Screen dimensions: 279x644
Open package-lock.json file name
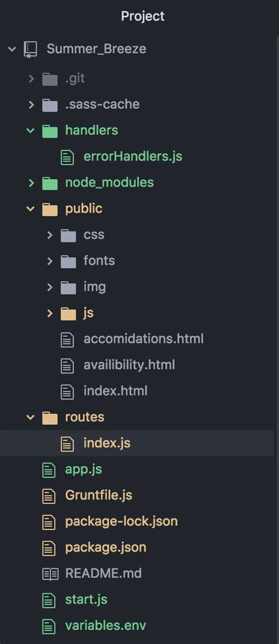pyautogui.click(x=121, y=521)
